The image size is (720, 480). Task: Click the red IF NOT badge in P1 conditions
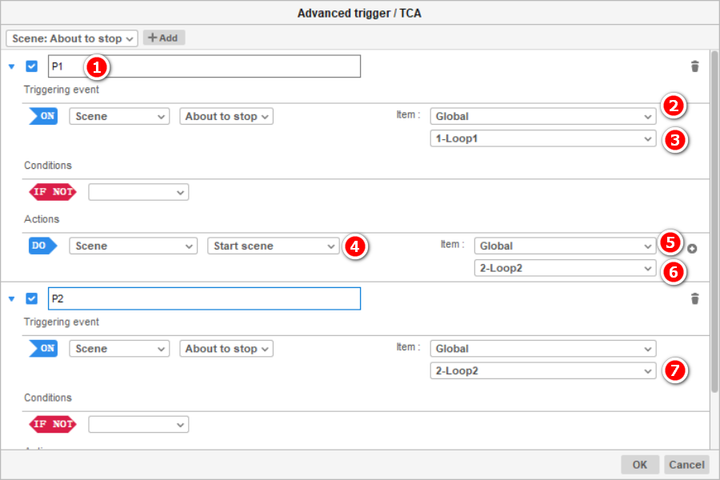click(50, 192)
